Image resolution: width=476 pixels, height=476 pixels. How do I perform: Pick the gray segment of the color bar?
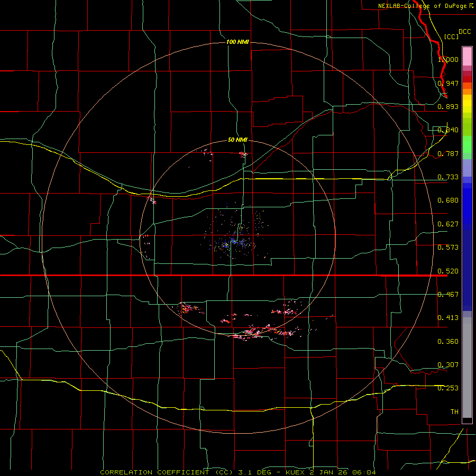point(467,368)
